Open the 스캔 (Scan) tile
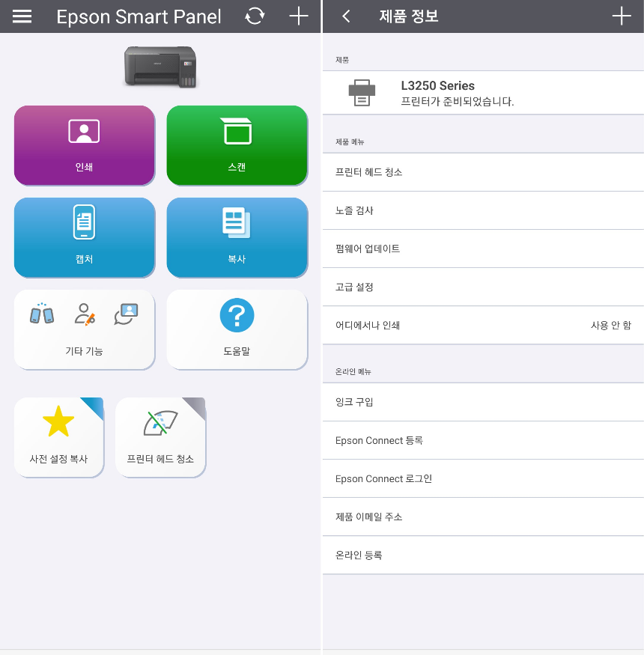Image resolution: width=644 pixels, height=655 pixels. [237, 145]
